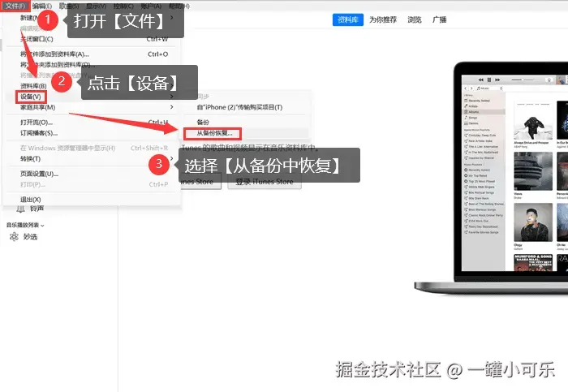568x392 pixels.
Task: Click the 登录 iTunes Store button
Action: pos(265,182)
